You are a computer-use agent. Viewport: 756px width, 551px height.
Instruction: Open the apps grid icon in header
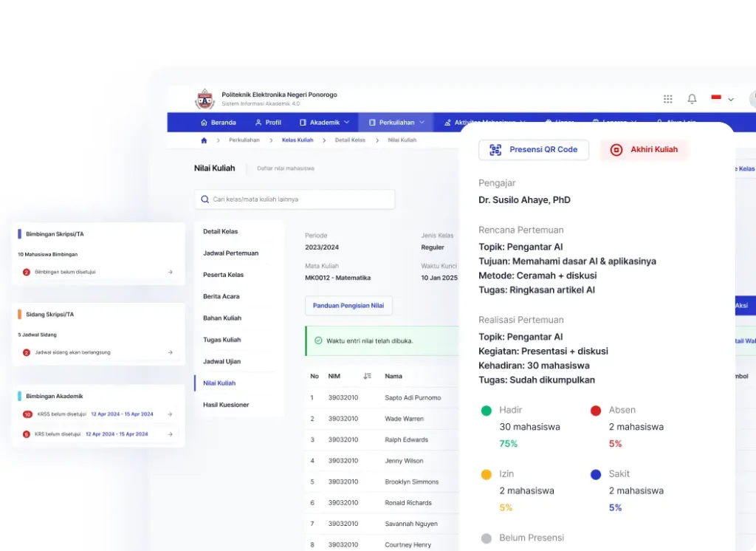[x=667, y=99]
